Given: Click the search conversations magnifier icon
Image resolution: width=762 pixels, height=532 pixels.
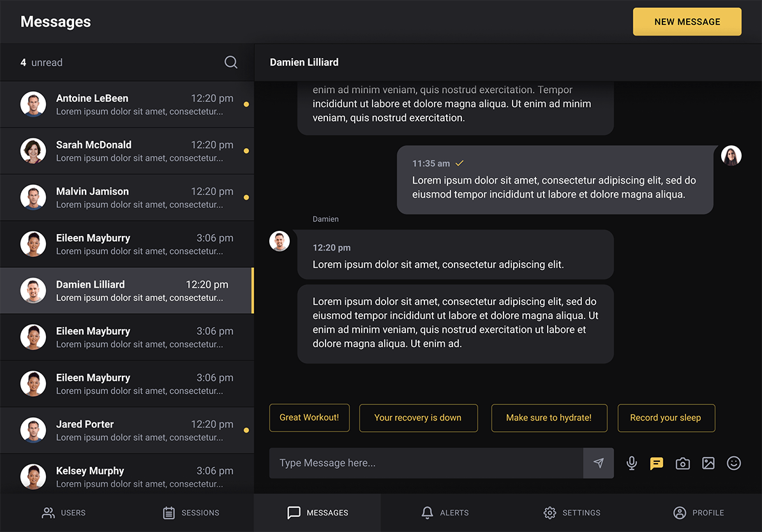Looking at the screenshot, I should pos(231,63).
